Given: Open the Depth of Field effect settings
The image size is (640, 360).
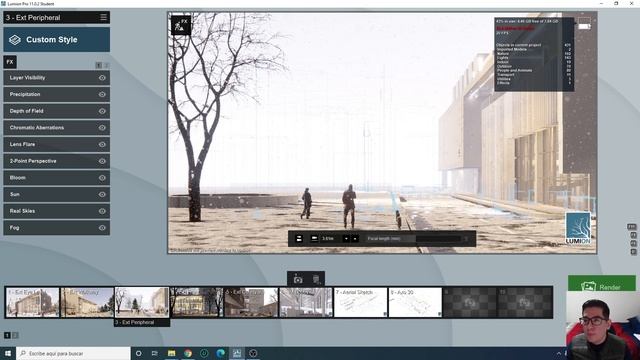Looking at the screenshot, I should (57, 111).
